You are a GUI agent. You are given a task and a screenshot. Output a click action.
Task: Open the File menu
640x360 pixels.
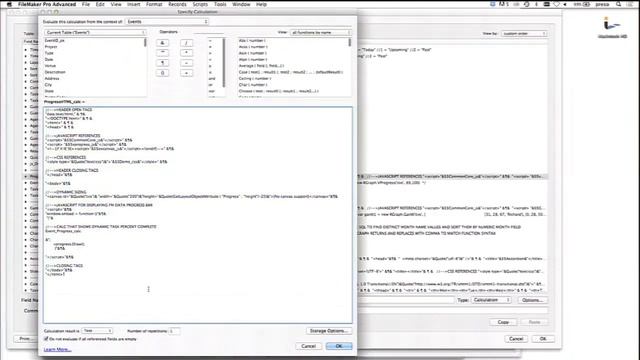point(86,4)
